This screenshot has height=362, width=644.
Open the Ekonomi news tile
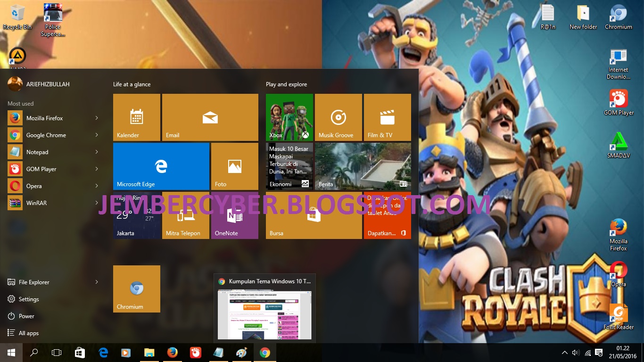click(x=289, y=166)
